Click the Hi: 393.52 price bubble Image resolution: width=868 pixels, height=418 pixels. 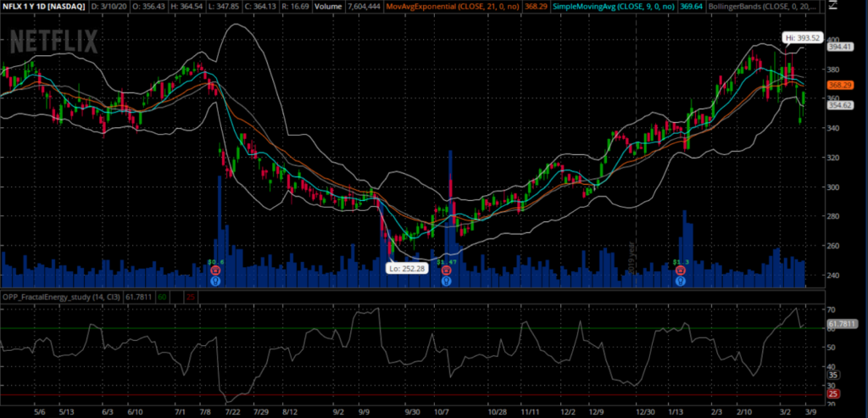(804, 38)
